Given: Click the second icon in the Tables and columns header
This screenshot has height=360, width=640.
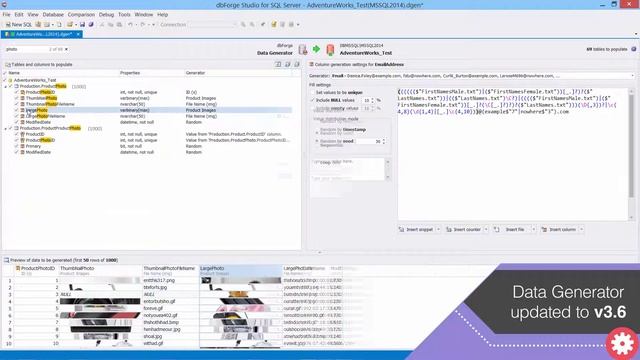Looking at the screenshot, I should pyautogui.click(x=288, y=64).
